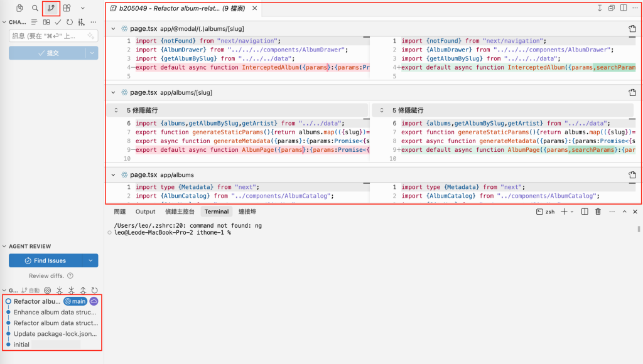Click the trash icon to kill terminal
This screenshot has width=643, height=364.
coord(598,211)
